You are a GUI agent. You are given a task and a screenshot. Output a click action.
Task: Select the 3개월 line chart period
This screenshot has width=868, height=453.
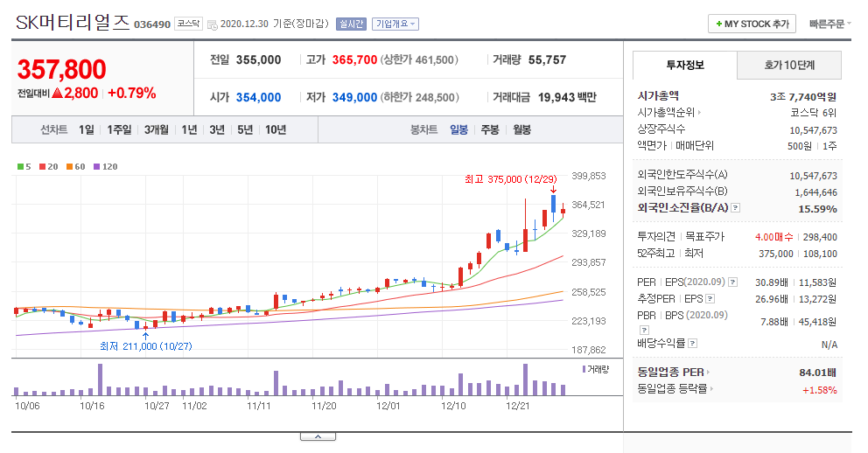(157, 129)
